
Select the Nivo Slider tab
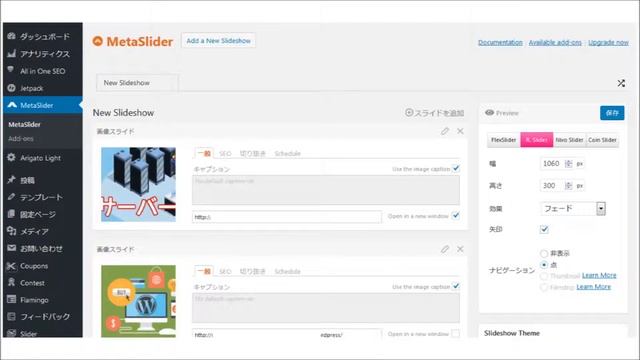tap(569, 140)
